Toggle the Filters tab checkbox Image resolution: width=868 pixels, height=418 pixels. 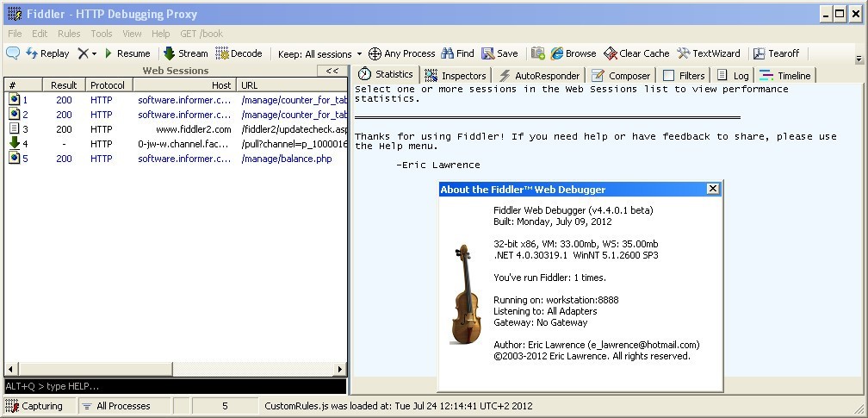pos(668,76)
